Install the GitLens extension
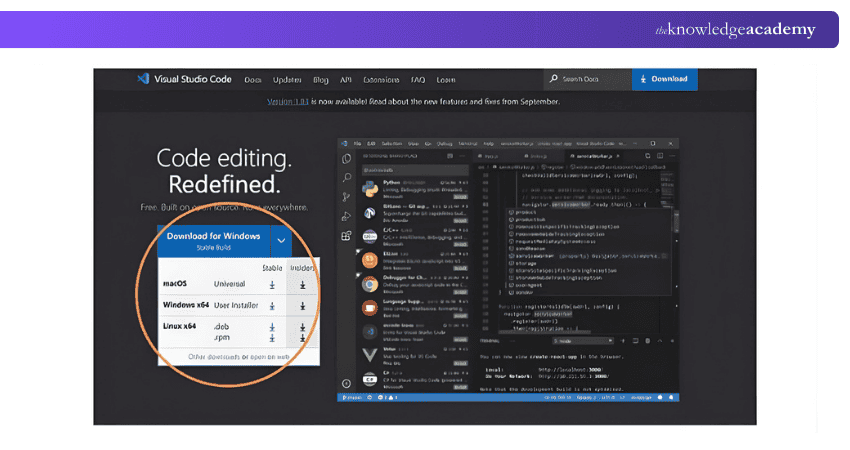 coord(460,221)
